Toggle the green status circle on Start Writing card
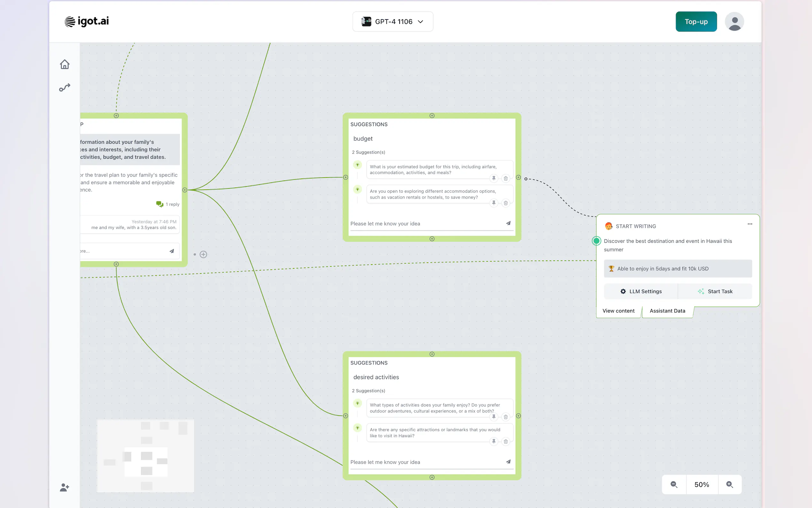The width and height of the screenshot is (812, 508). [x=597, y=241]
